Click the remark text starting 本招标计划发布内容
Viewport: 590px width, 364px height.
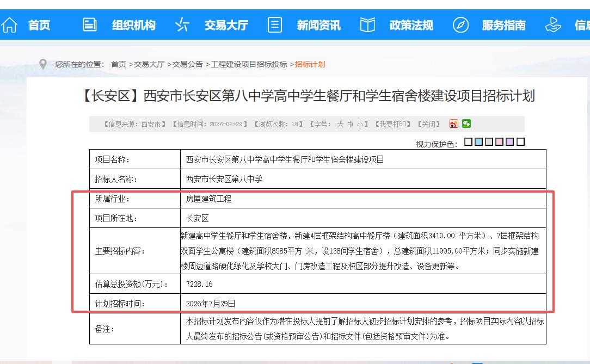(x=365, y=329)
